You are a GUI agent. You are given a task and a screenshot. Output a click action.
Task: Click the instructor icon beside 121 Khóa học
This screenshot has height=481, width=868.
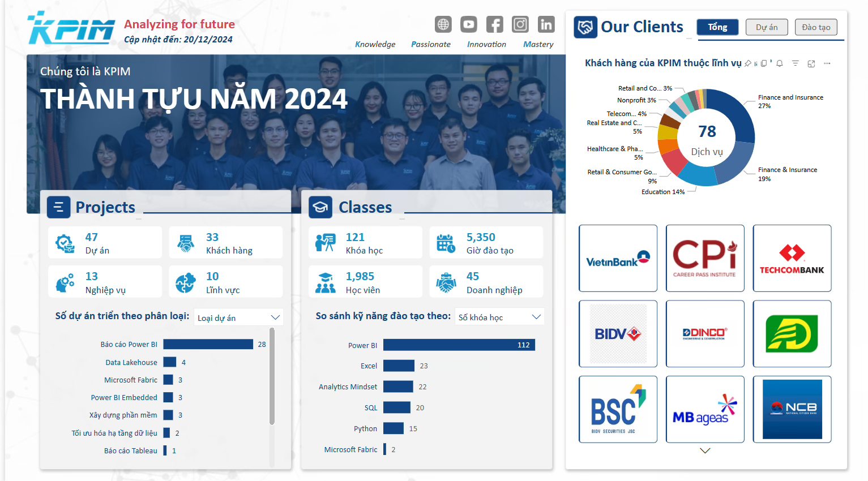pyautogui.click(x=326, y=243)
